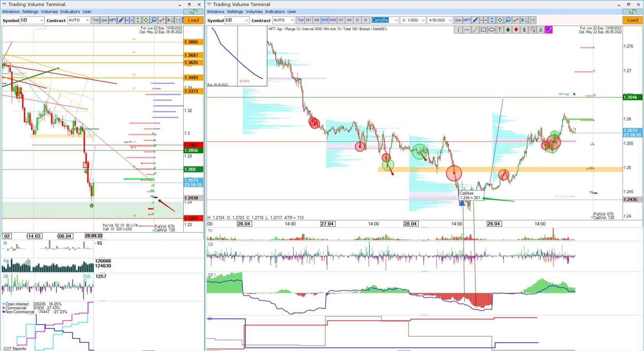The image size is (644, 351).
Task: Click the 1.2903 red price level label
Action: click(x=193, y=145)
